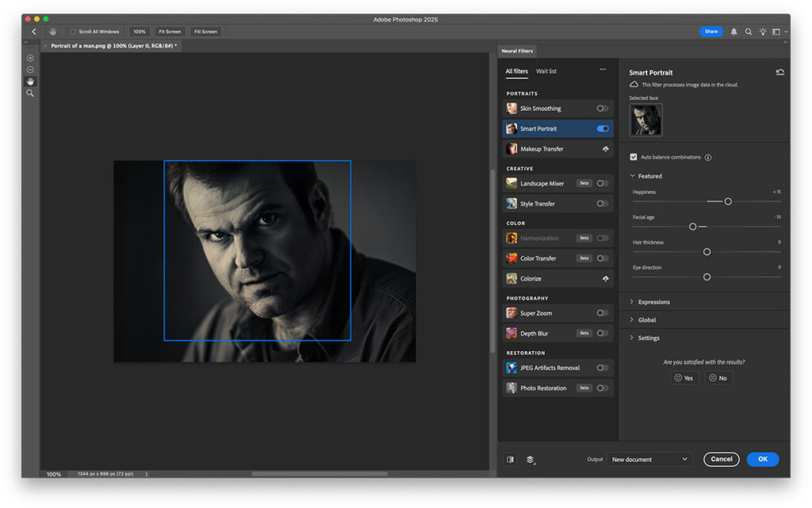Download the Makeup Transfer filter from cloud

(x=605, y=149)
